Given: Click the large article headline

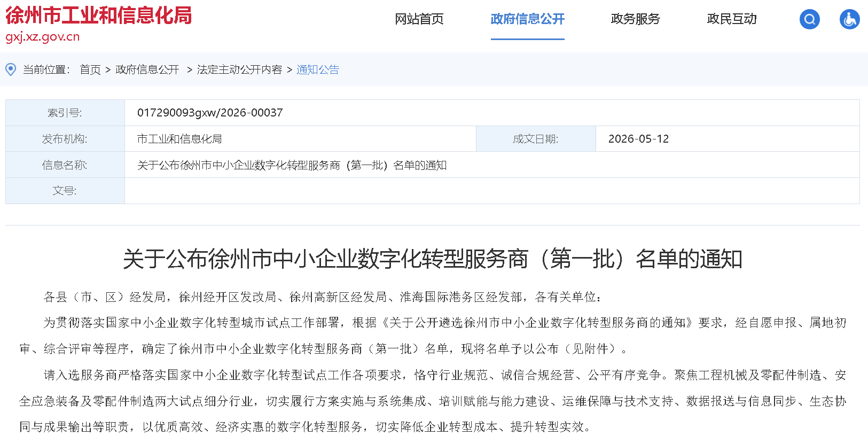Looking at the screenshot, I should (x=433, y=259).
